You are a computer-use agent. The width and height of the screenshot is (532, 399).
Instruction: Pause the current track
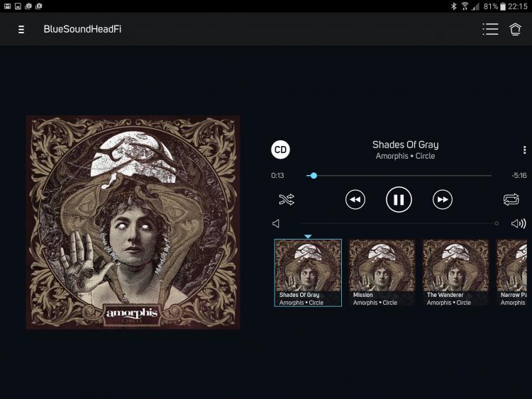tap(399, 200)
